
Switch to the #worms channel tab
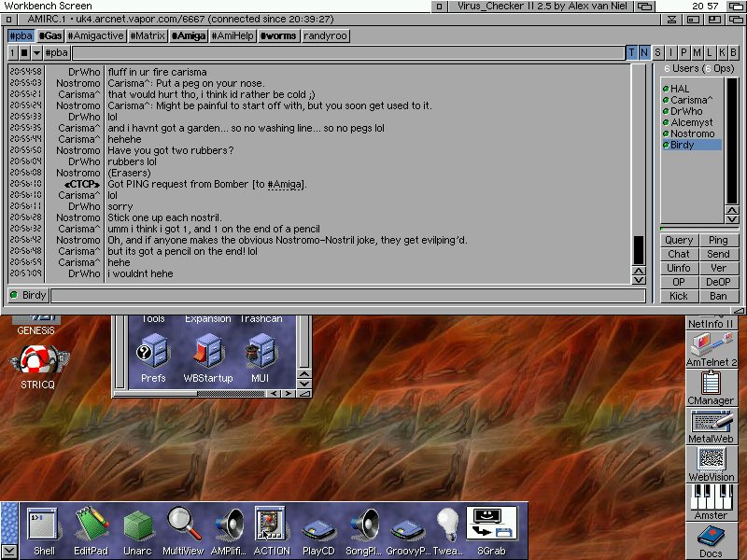click(278, 35)
